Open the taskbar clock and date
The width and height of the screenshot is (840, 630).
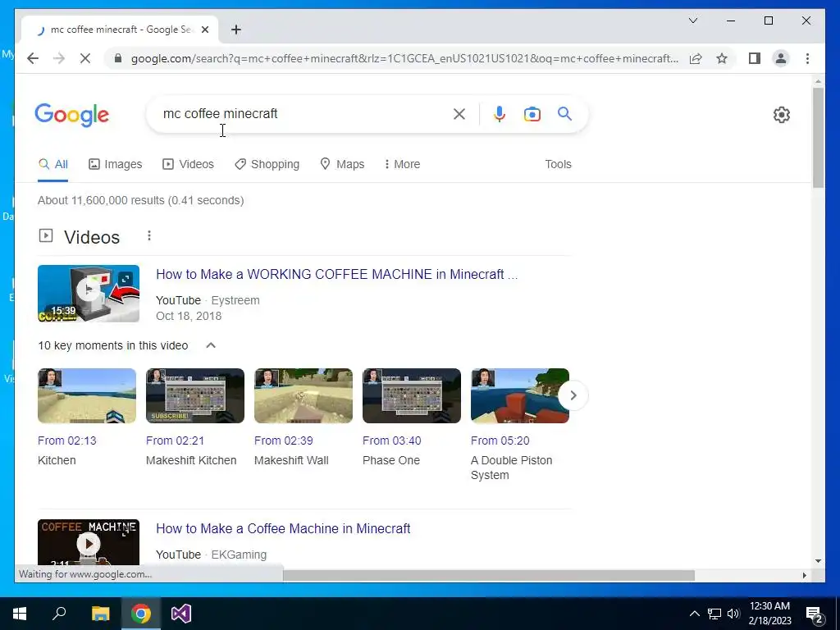coord(769,614)
